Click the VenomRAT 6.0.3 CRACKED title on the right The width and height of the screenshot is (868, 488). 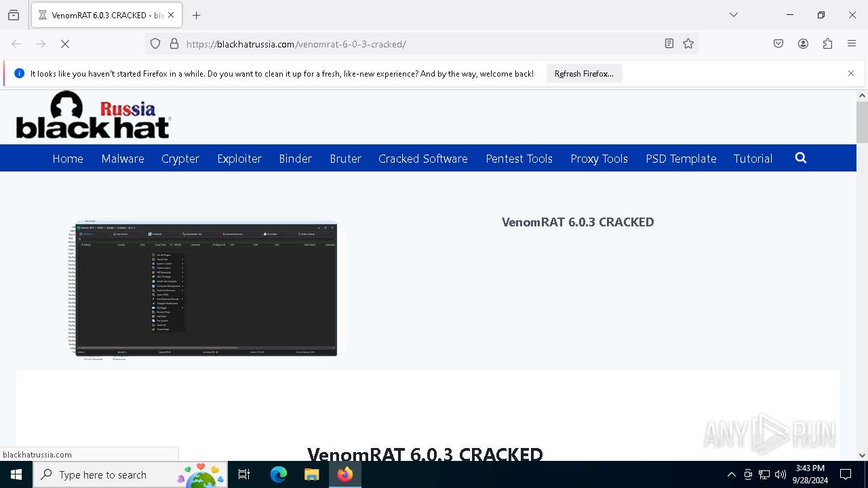click(578, 222)
